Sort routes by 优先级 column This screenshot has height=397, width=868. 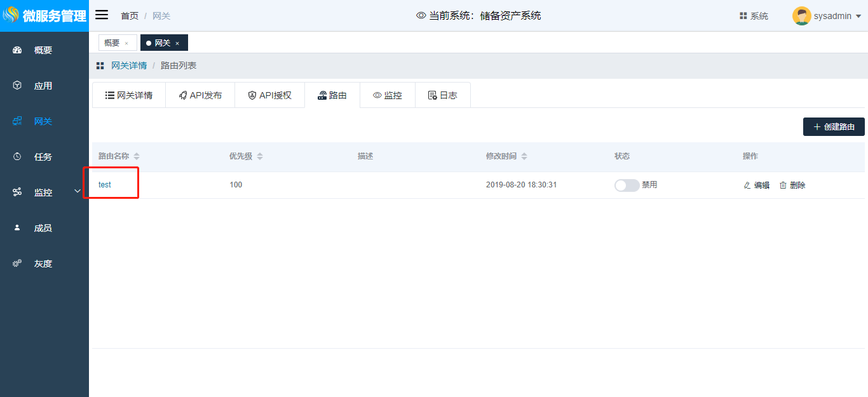260,156
